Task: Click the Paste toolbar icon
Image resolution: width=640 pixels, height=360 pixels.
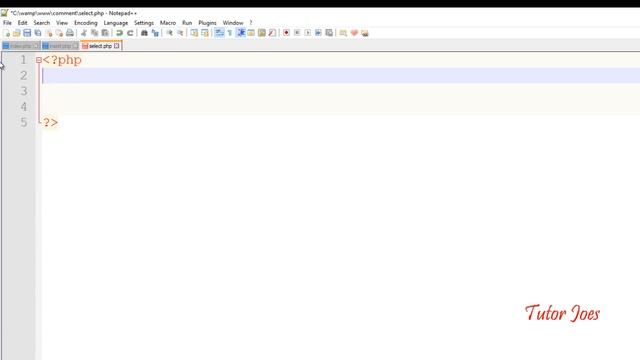Action: [105, 33]
